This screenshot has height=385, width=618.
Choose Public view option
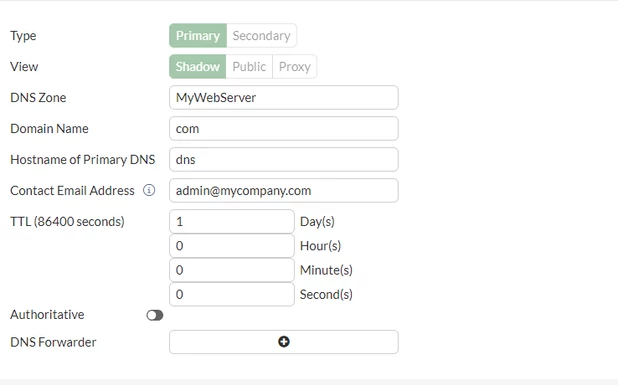[x=249, y=67]
